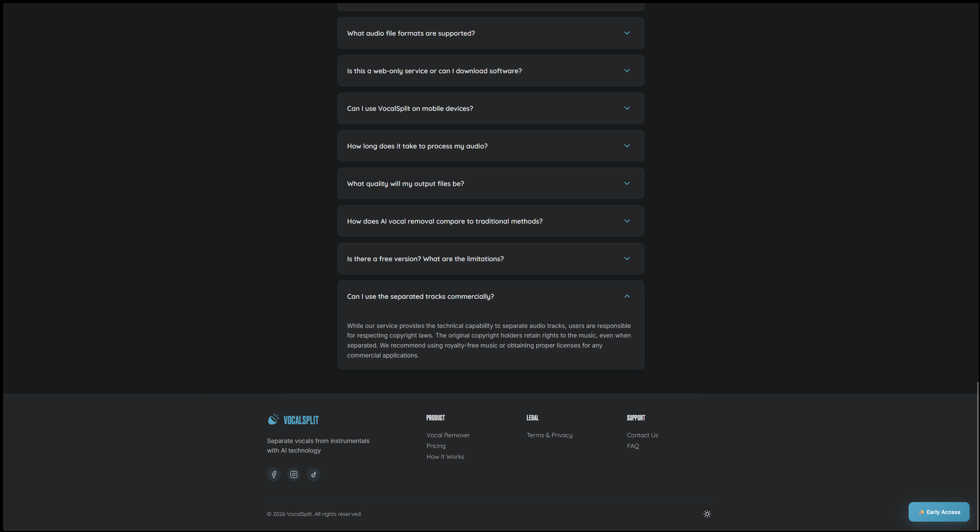Click the page vertical scrollbar thumb

pos(978,456)
